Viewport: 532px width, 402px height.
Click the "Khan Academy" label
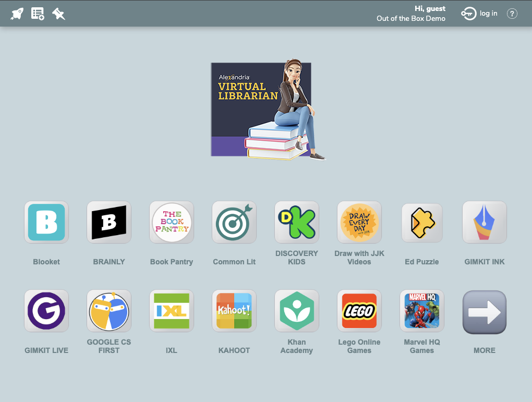(297, 346)
